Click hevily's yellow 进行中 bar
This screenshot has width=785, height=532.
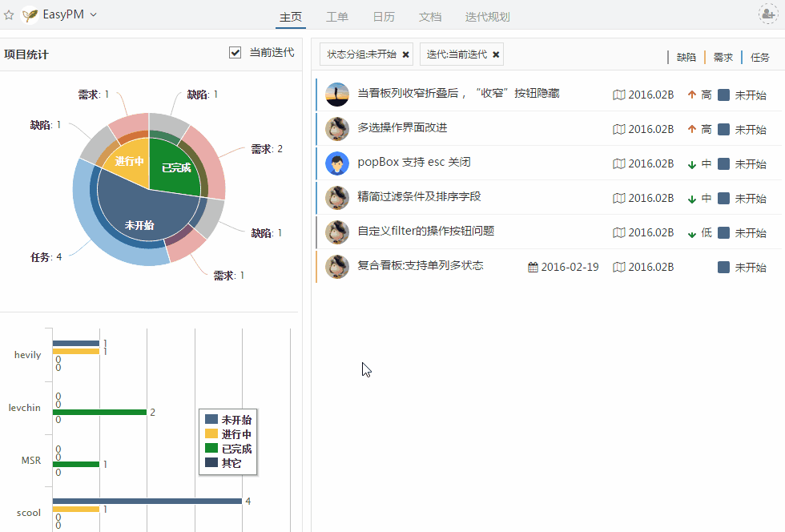tap(76, 351)
